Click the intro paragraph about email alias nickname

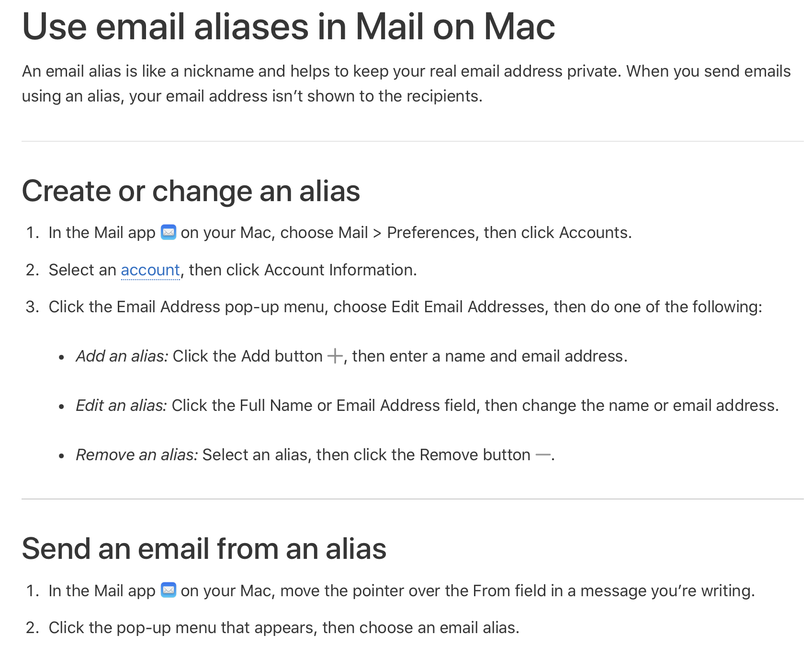tap(406, 84)
